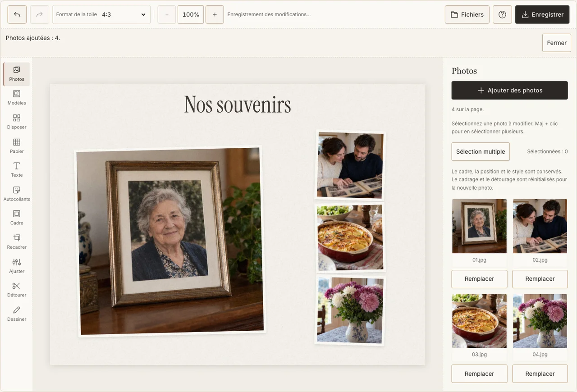Click the 100% zoom value
This screenshot has height=392, width=577.
point(191,14)
